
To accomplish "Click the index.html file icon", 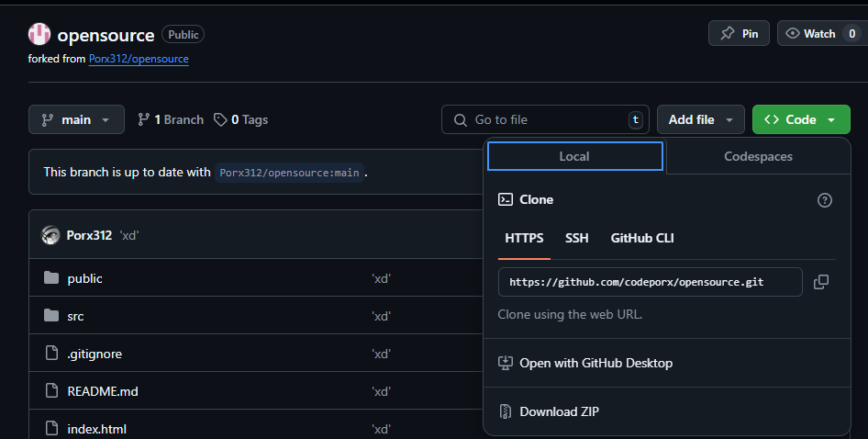I will pos(51,429).
